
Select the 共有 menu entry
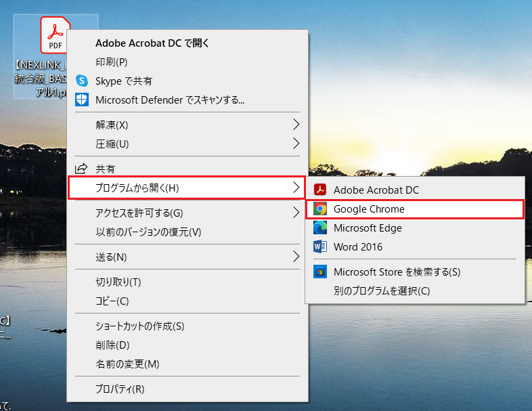pos(187,169)
